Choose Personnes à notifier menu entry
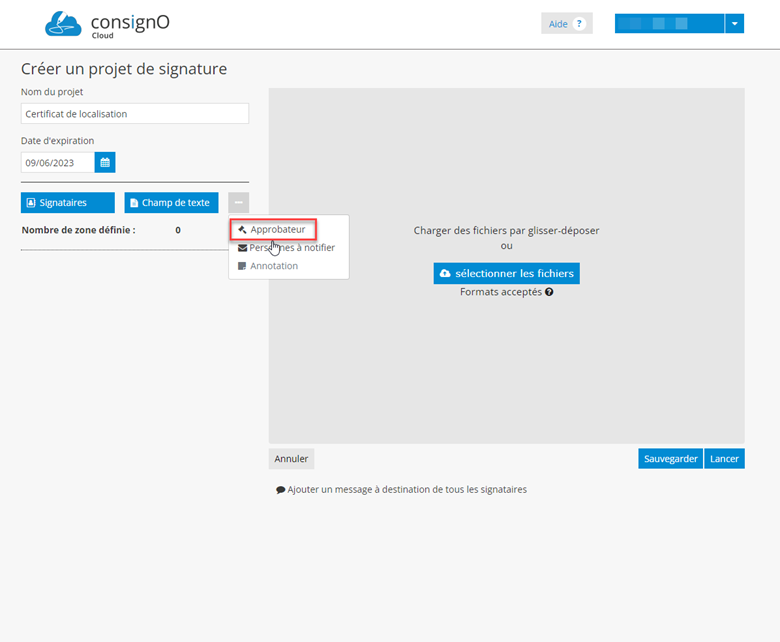780x642 pixels. (291, 248)
